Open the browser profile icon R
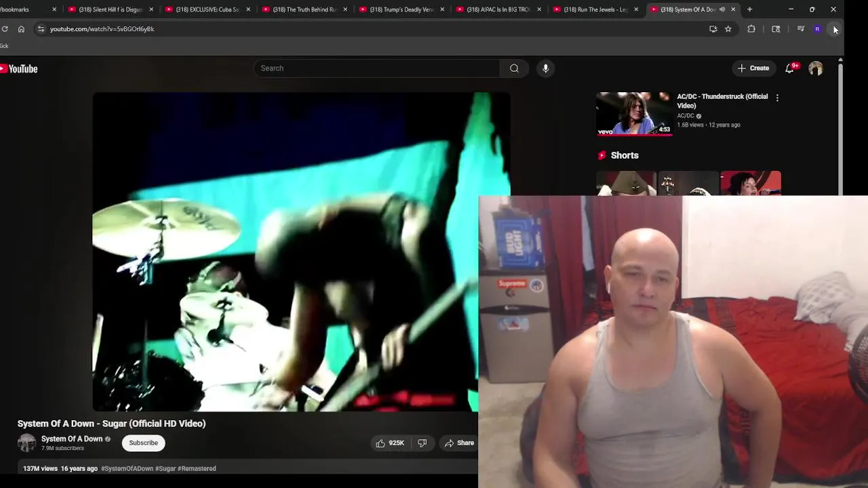Viewport: 868px width, 488px height. point(817,29)
